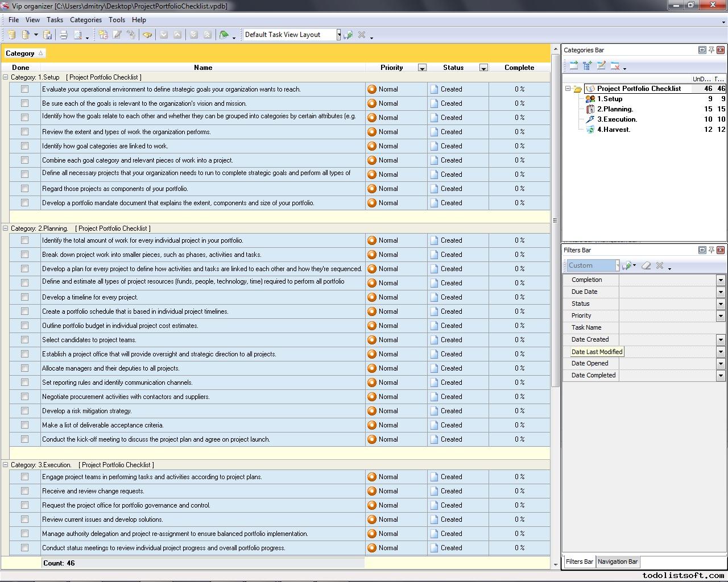This screenshot has width=728, height=582.
Task: Click the Task Name filter input field
Action: [671, 327]
